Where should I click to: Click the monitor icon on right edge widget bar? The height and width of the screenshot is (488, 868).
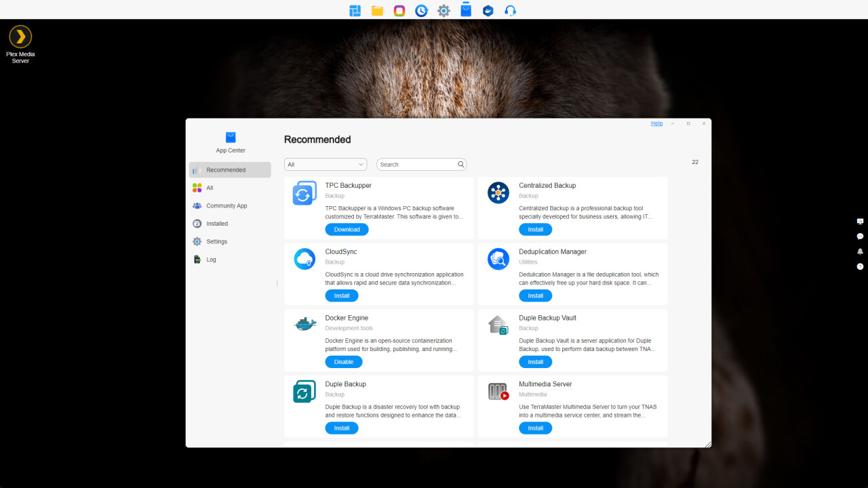coord(860,222)
